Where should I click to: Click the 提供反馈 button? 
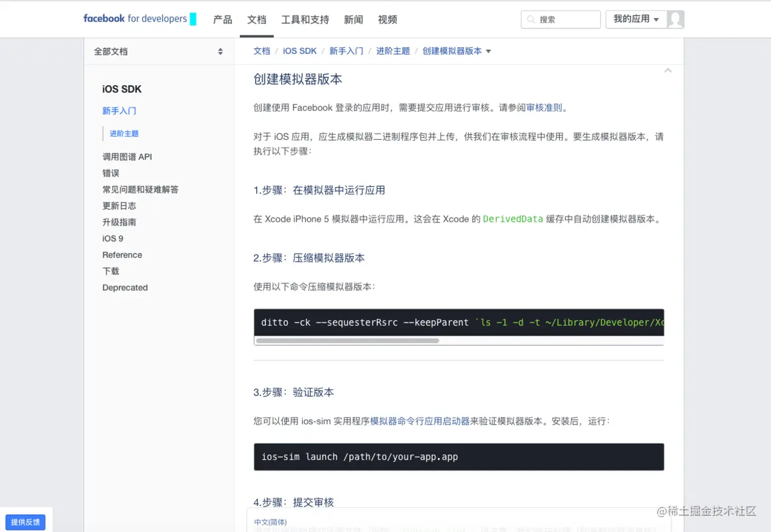(x=25, y=522)
